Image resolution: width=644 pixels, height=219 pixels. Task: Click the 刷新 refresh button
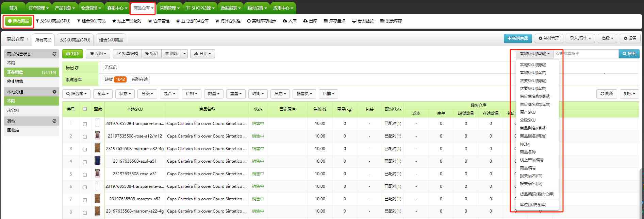607,94
